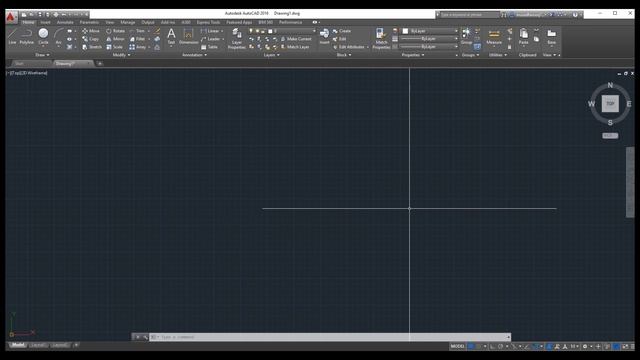Viewport: 640px width, 360px height.
Task: Expand the Properties panel
Action: click(413, 55)
